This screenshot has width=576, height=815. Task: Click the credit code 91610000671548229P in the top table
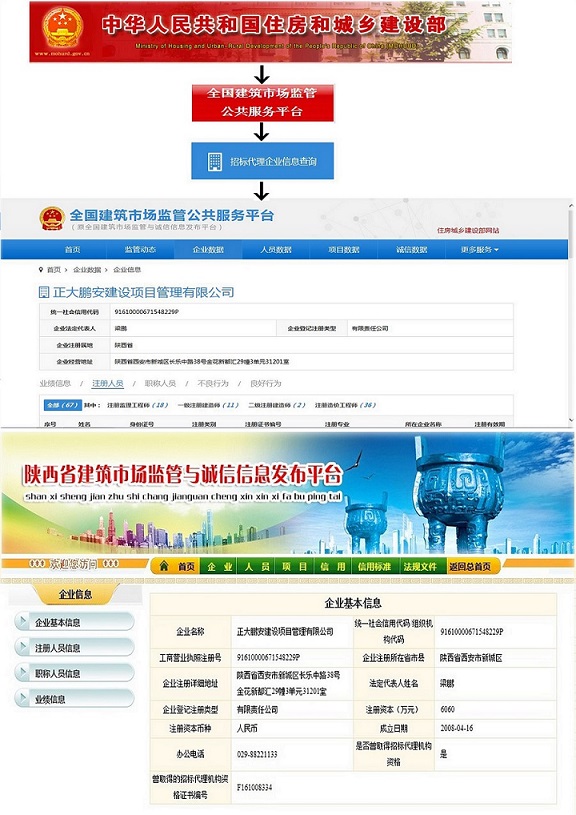[x=147, y=312]
